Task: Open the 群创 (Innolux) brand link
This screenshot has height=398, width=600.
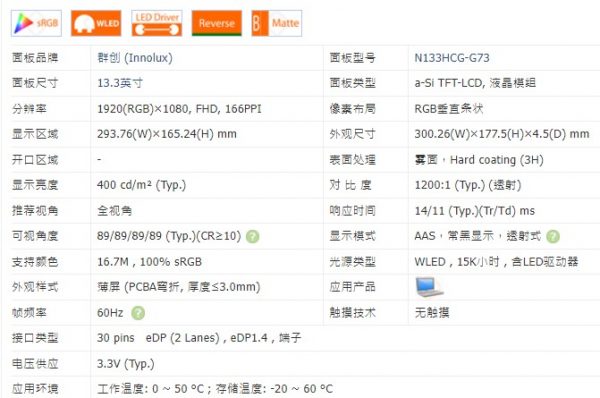Action: 135,58
